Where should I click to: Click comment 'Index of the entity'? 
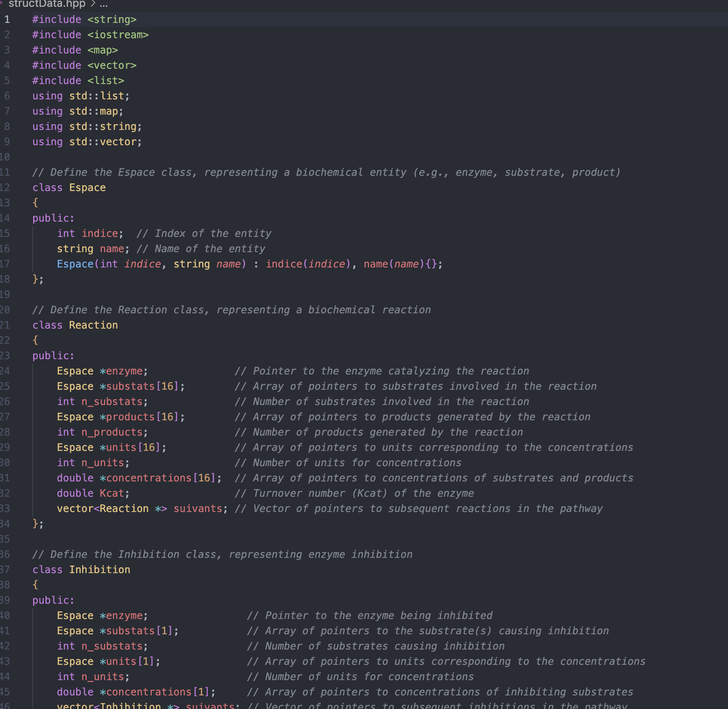pos(204,234)
